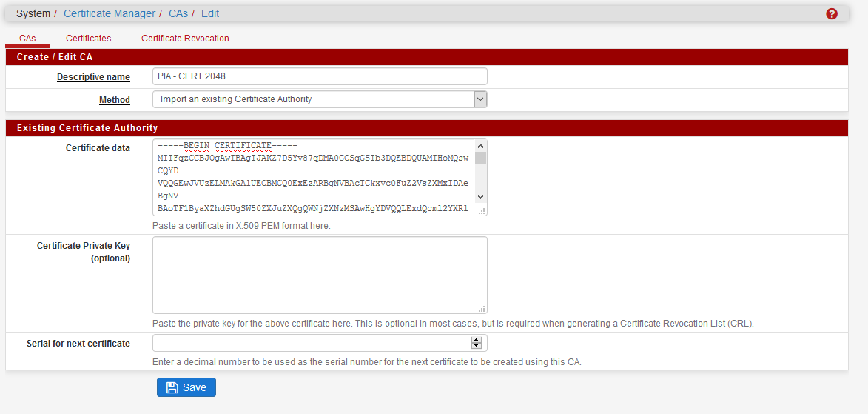
Task: Click the System breadcrumb text
Action: [33, 13]
